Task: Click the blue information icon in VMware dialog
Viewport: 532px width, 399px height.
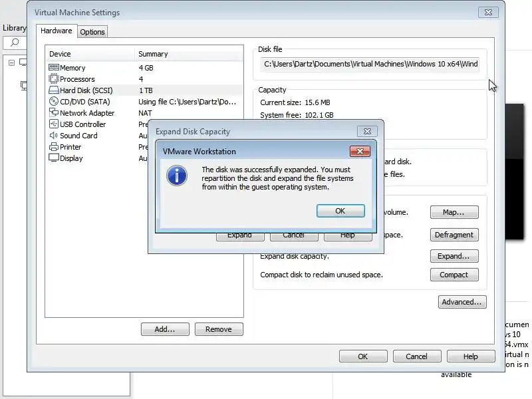Action: click(177, 176)
